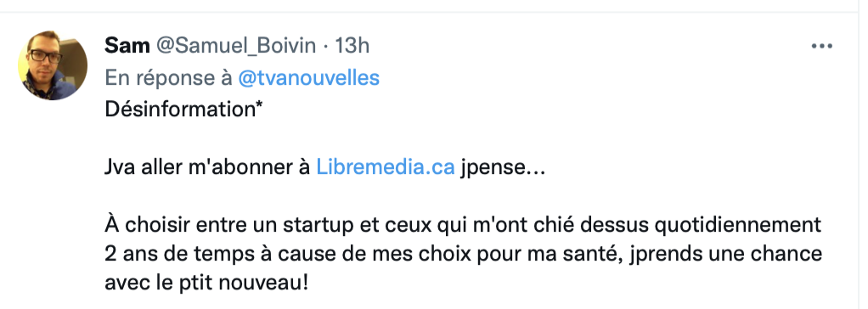The height and width of the screenshot is (309, 868).
Task: Open the tweet's three-dot more options menu
Action: 821,47
